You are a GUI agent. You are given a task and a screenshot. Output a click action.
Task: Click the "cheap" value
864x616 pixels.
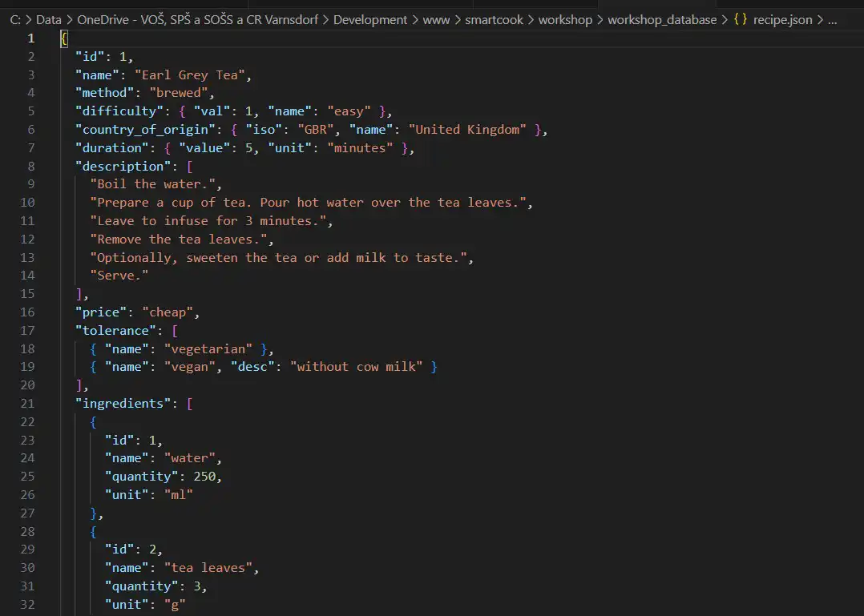coord(168,312)
